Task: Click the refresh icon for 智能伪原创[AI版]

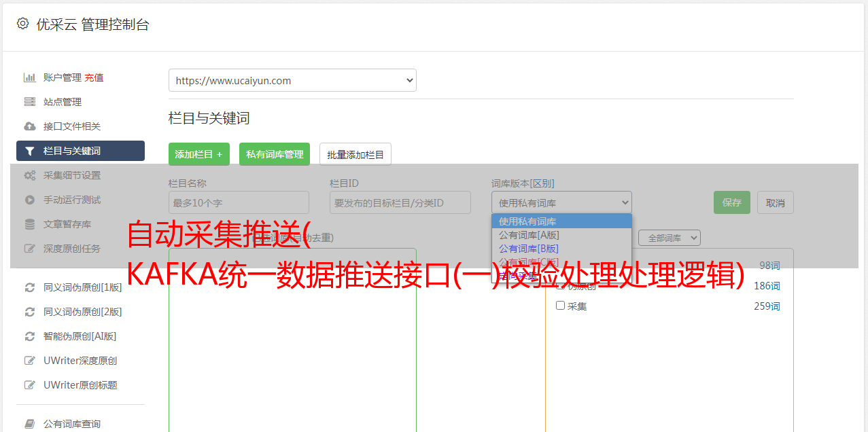Action: tap(30, 336)
